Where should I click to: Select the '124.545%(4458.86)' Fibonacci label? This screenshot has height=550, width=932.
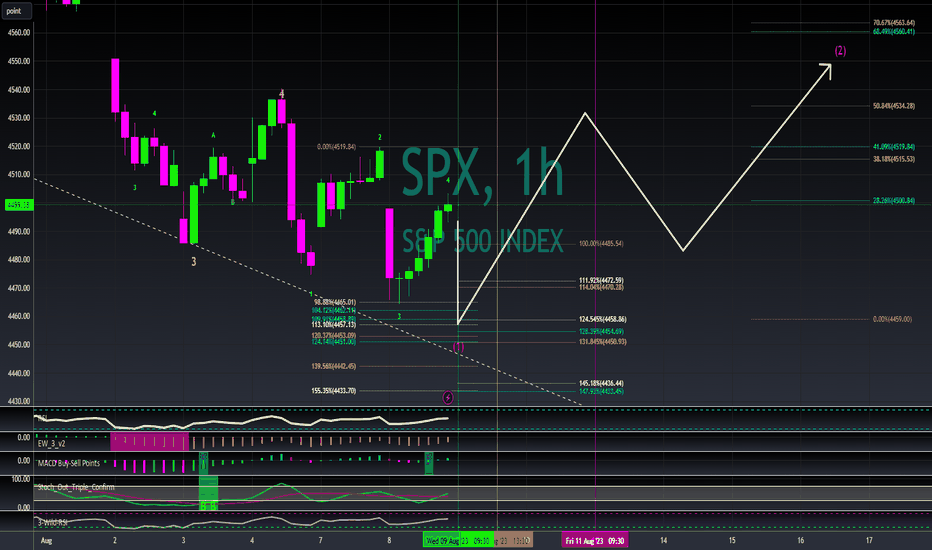[x=602, y=319]
